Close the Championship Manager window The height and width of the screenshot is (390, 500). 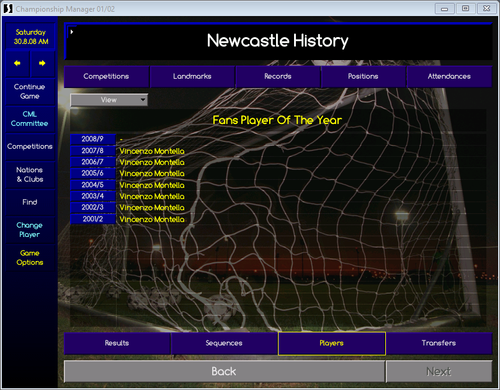(487, 9)
